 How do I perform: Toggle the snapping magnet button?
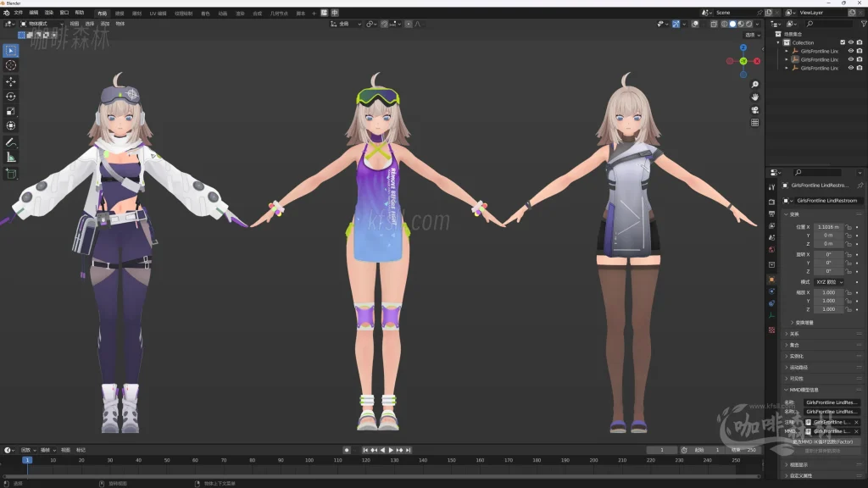point(384,24)
